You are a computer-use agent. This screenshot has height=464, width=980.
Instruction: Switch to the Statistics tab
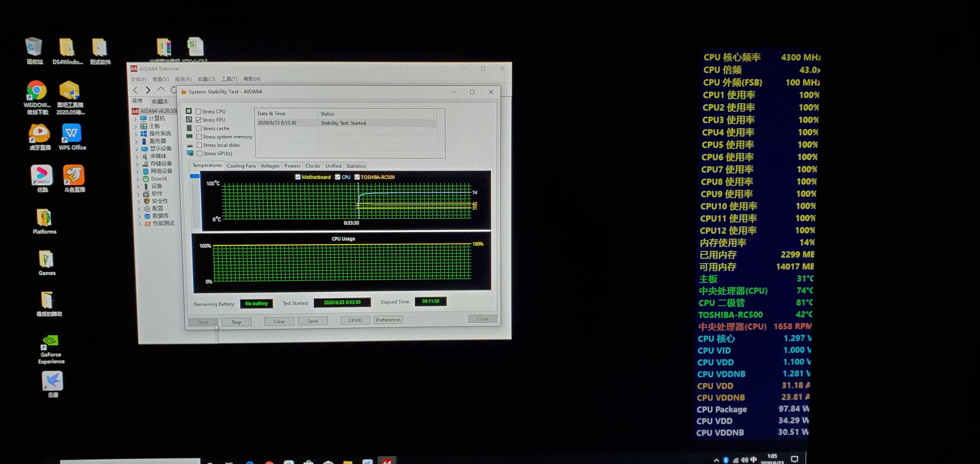pos(356,166)
